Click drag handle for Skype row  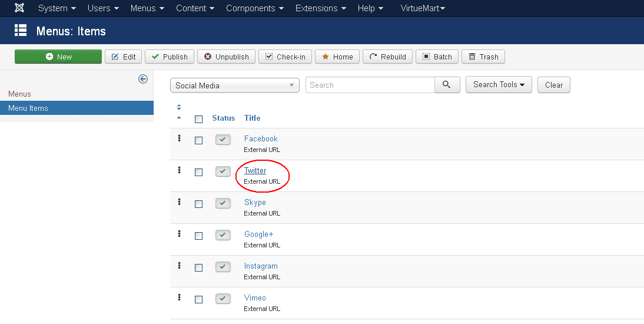tap(179, 202)
